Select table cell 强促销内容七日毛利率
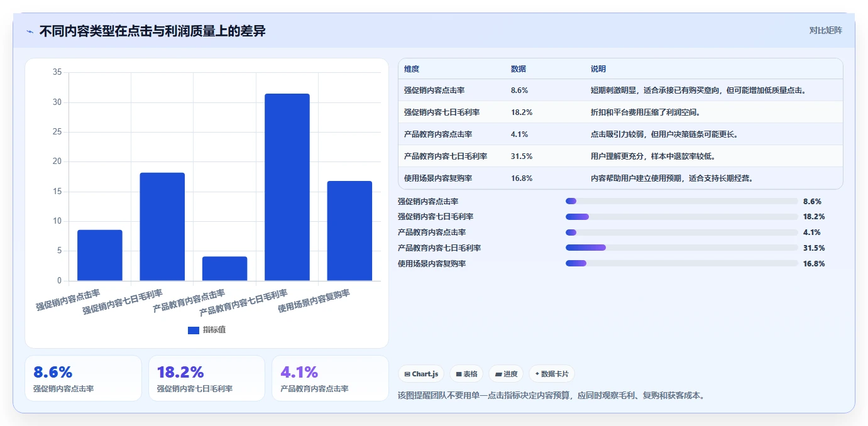The height and width of the screenshot is (426, 868). [x=442, y=112]
